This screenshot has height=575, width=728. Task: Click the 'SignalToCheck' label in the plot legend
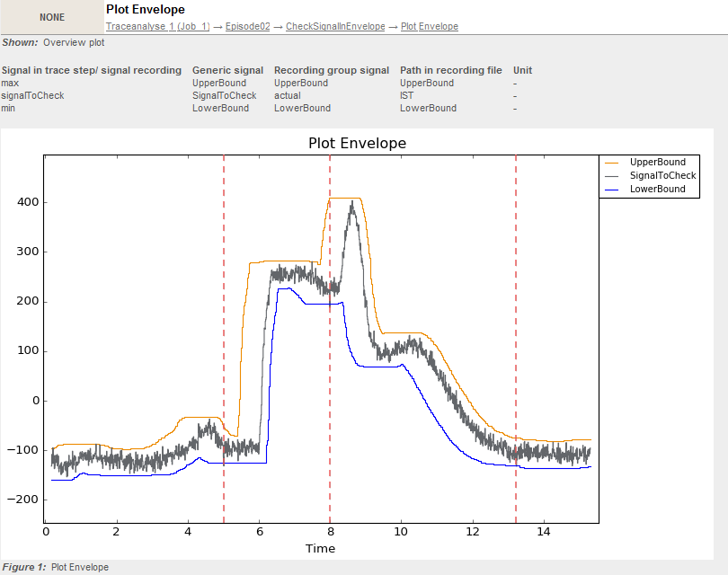662,175
